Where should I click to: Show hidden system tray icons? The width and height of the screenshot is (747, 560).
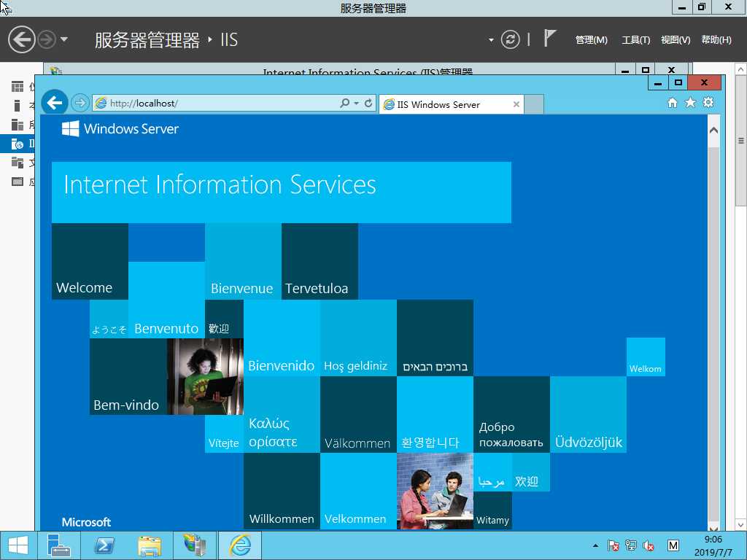(x=595, y=545)
